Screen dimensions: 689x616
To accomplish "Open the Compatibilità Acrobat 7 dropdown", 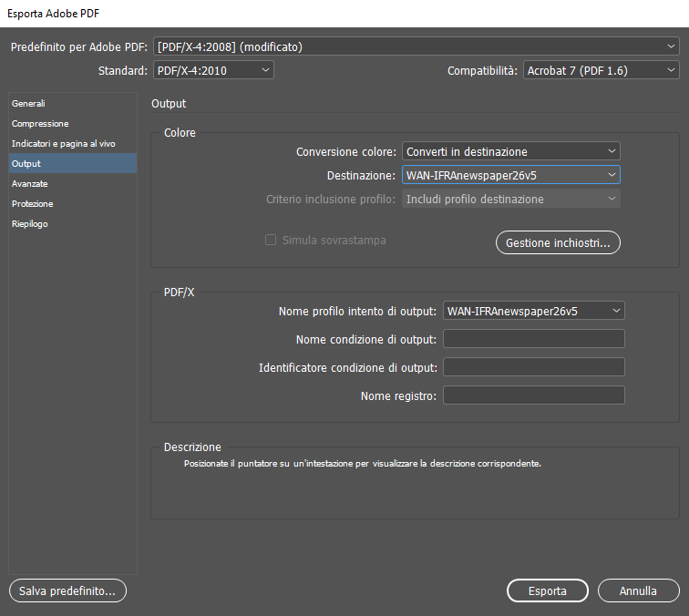I will point(602,70).
